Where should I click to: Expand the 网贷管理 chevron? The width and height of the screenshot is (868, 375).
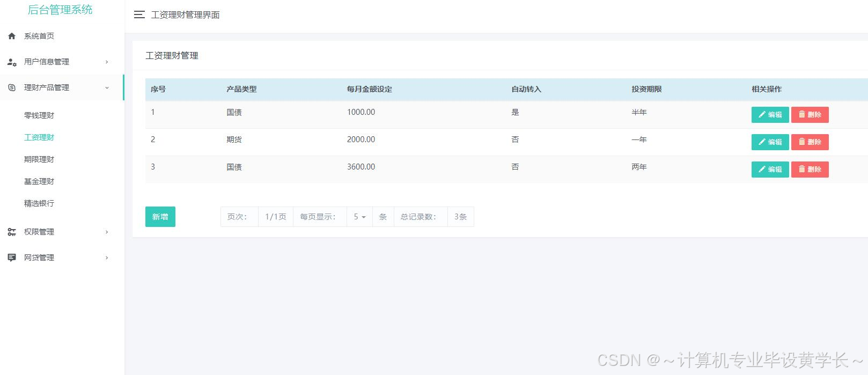click(x=107, y=258)
